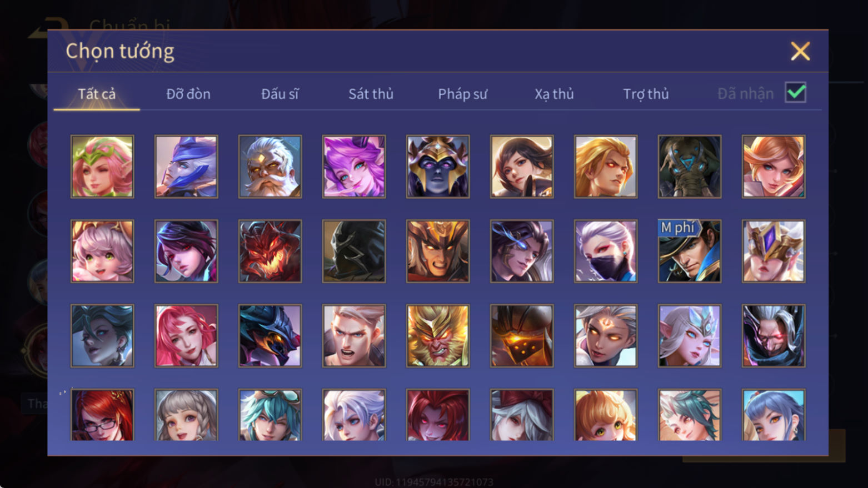The image size is (868, 488).
Task: Select the elephant-masked hero portrait
Action: (x=690, y=167)
